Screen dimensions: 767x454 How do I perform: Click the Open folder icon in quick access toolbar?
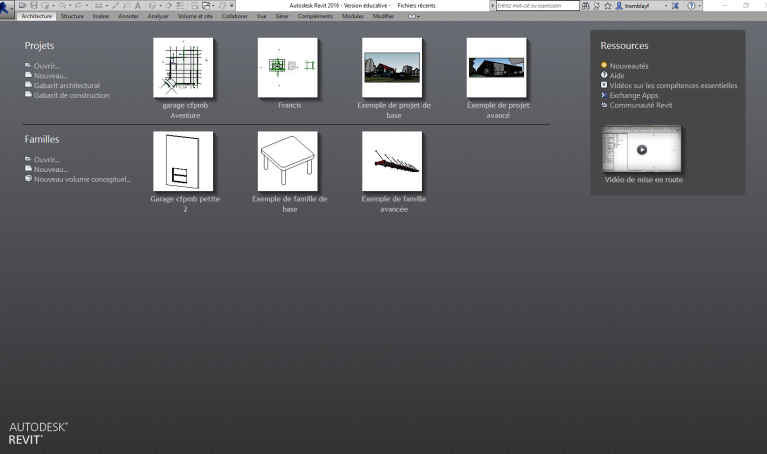[23, 5]
